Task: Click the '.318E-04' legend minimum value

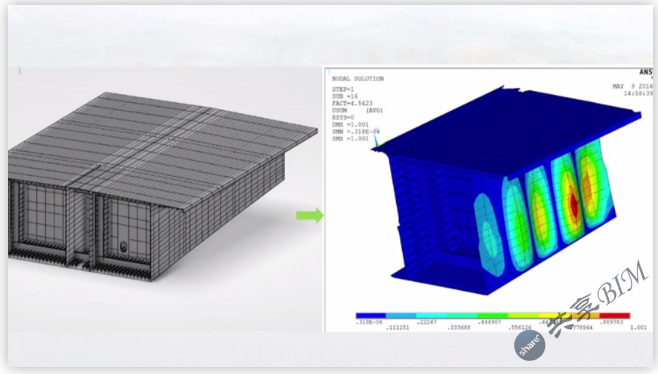Action: click(369, 322)
